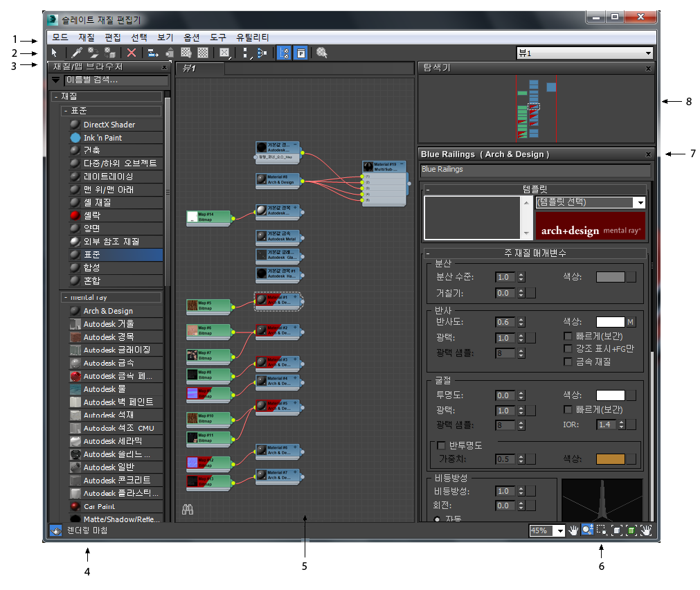
Task: Click the Blue Railings material name field
Action: (535, 170)
